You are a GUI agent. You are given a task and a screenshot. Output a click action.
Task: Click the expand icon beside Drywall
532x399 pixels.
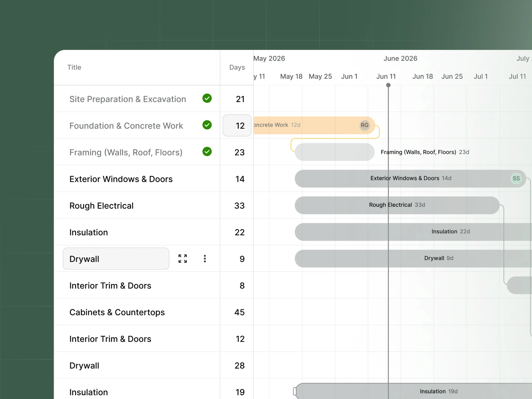[x=183, y=259]
